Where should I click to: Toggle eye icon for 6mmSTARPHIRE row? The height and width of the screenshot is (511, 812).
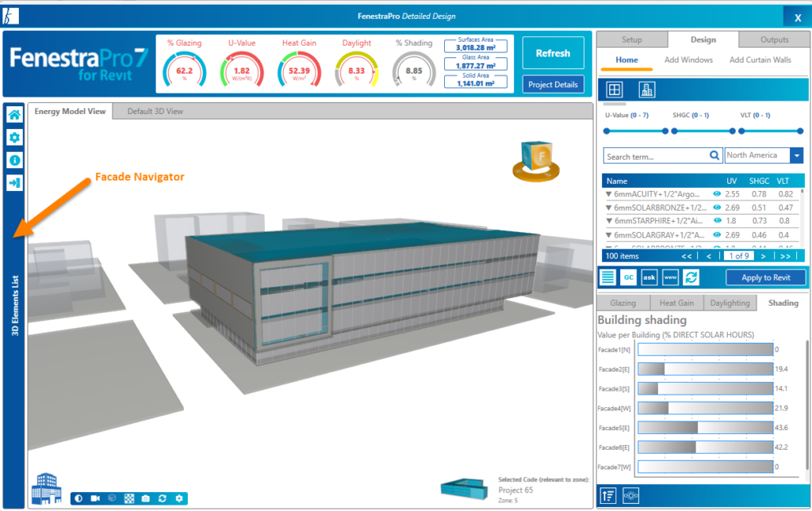point(717,221)
